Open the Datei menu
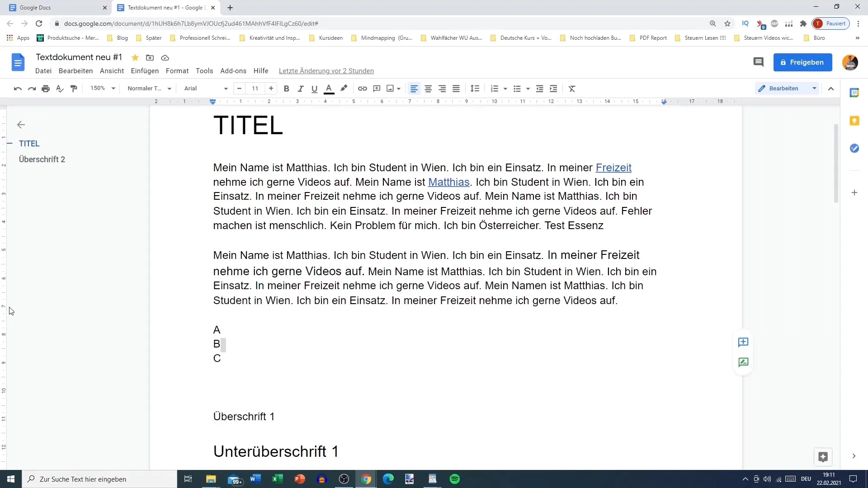The width and height of the screenshot is (868, 488). [43, 70]
